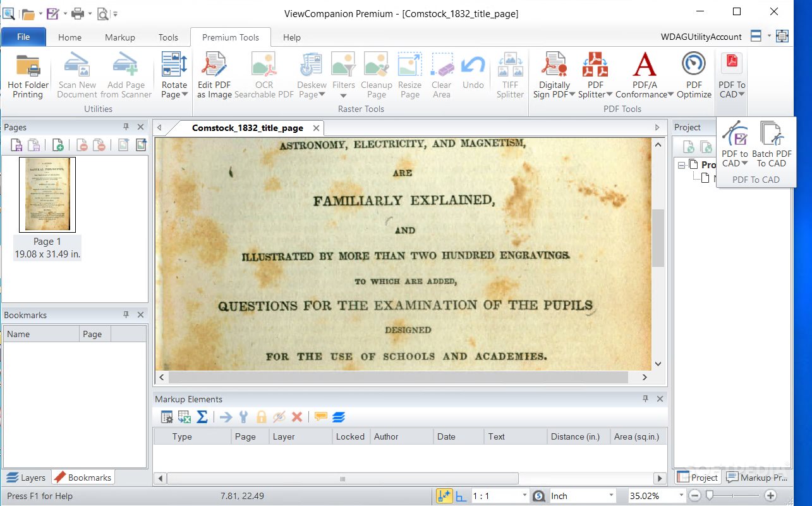
Task: Click the blue layers icon in Markup Elements
Action: click(x=339, y=417)
